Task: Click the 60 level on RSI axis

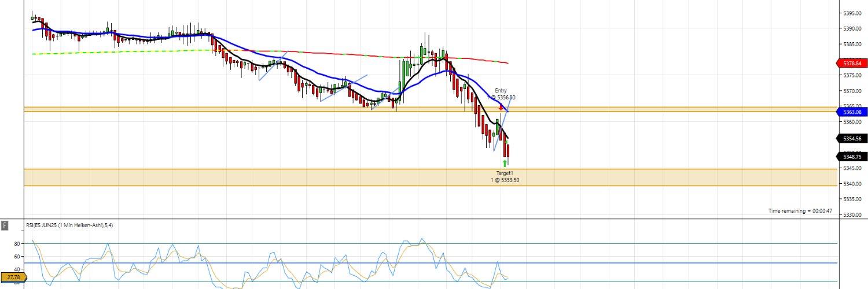Action: pyautogui.click(x=17, y=256)
